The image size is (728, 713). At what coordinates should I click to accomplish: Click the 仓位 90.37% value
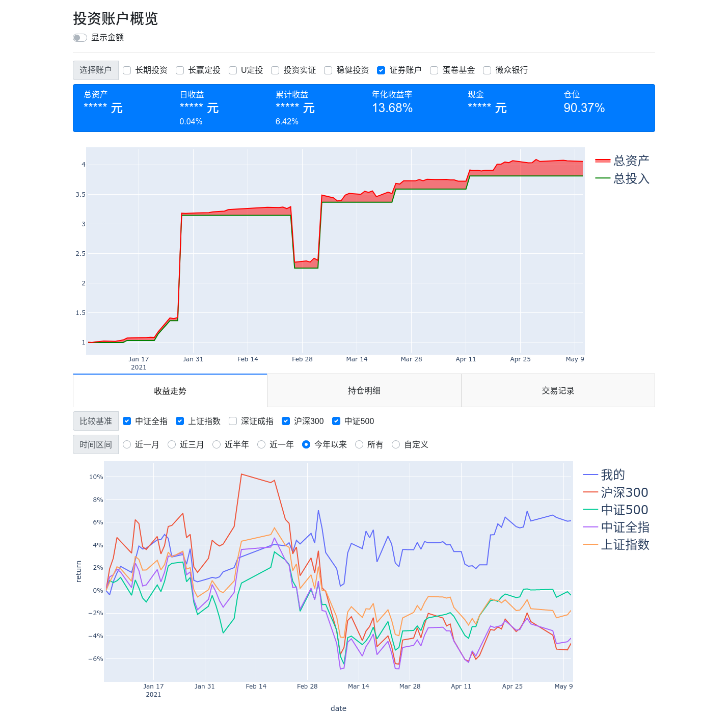pos(584,108)
